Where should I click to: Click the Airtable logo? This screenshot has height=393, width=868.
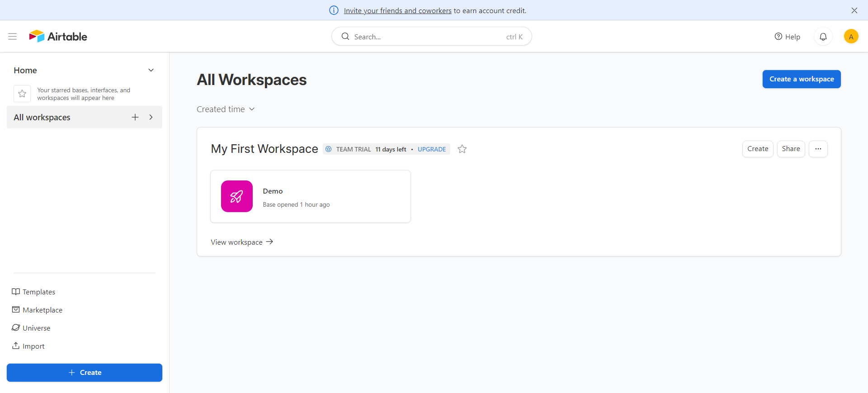[58, 36]
